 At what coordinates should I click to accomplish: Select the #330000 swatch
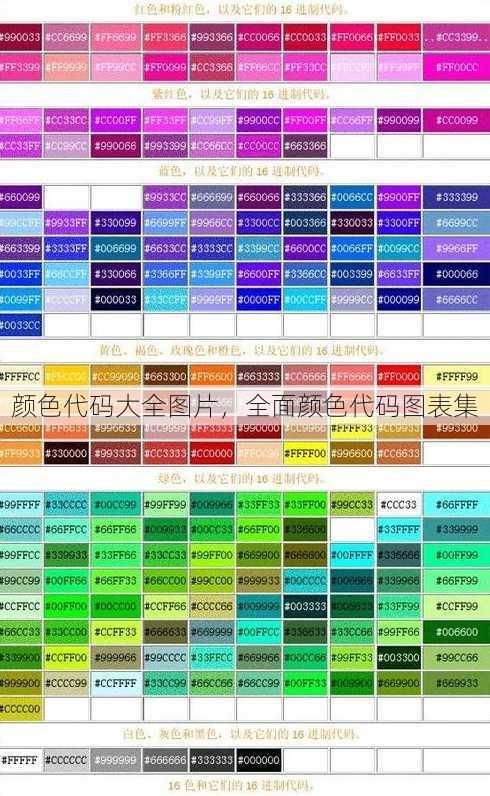(67, 453)
